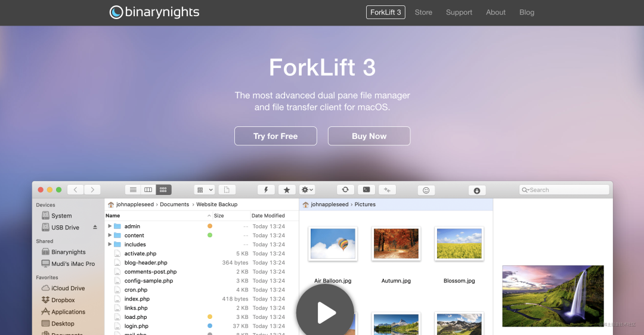Click the binarynights logo
The image size is (644, 335).
154,12
